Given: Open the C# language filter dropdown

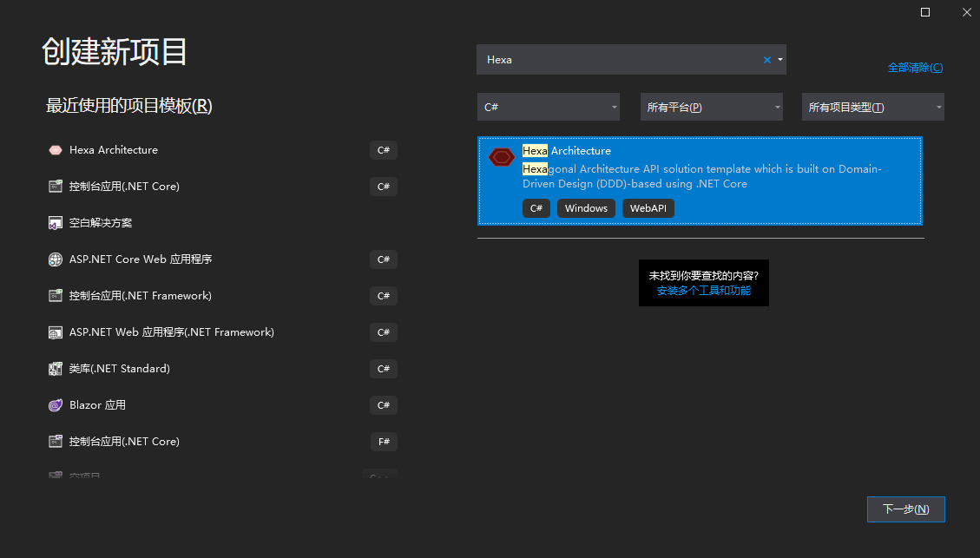Looking at the screenshot, I should (x=549, y=107).
